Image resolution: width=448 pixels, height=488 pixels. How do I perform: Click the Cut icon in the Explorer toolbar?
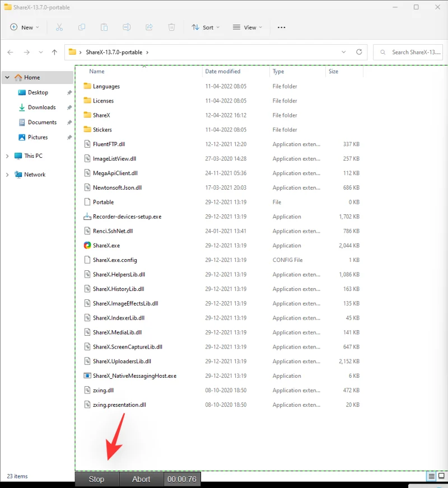pyautogui.click(x=59, y=27)
